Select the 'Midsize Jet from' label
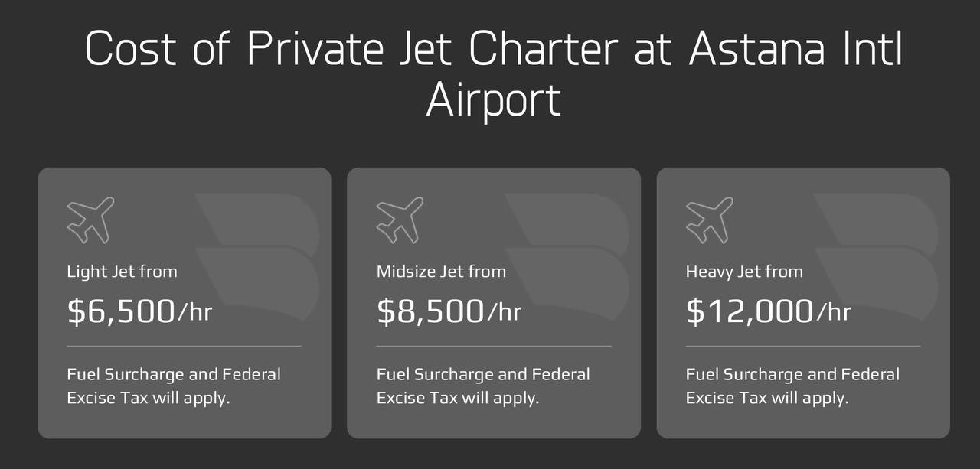Viewport: 980px width, 469px height. point(441,272)
